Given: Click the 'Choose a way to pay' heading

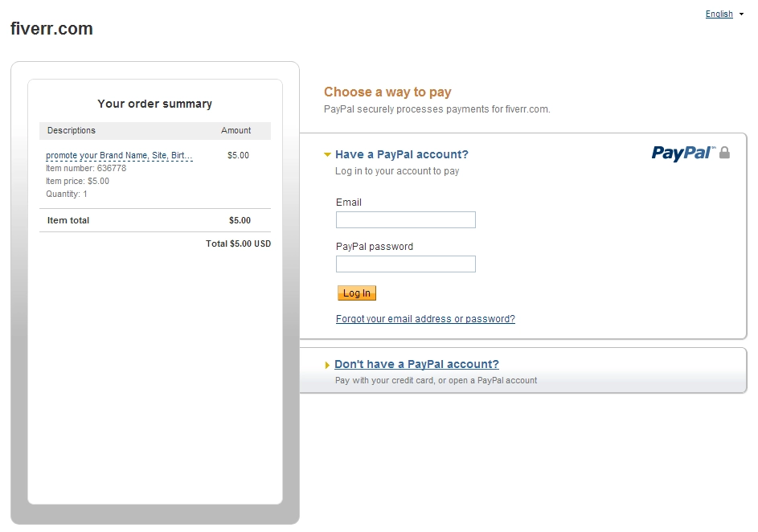Looking at the screenshot, I should point(387,92).
